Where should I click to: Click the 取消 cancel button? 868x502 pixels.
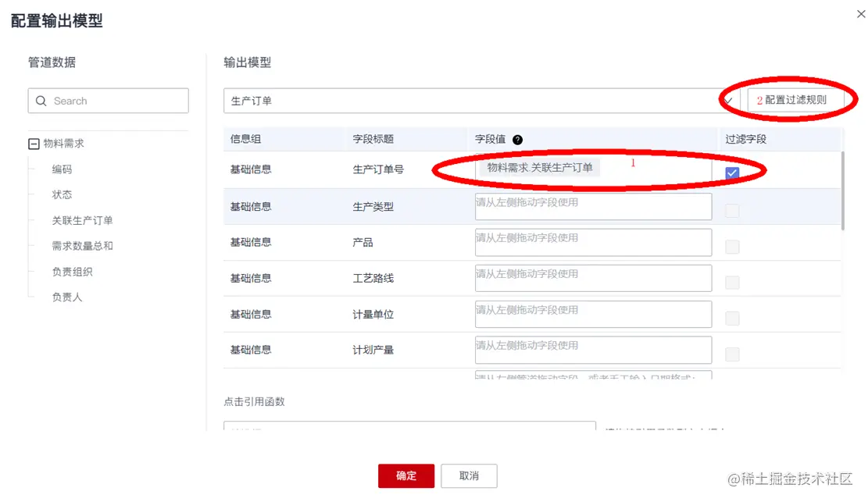469,476
